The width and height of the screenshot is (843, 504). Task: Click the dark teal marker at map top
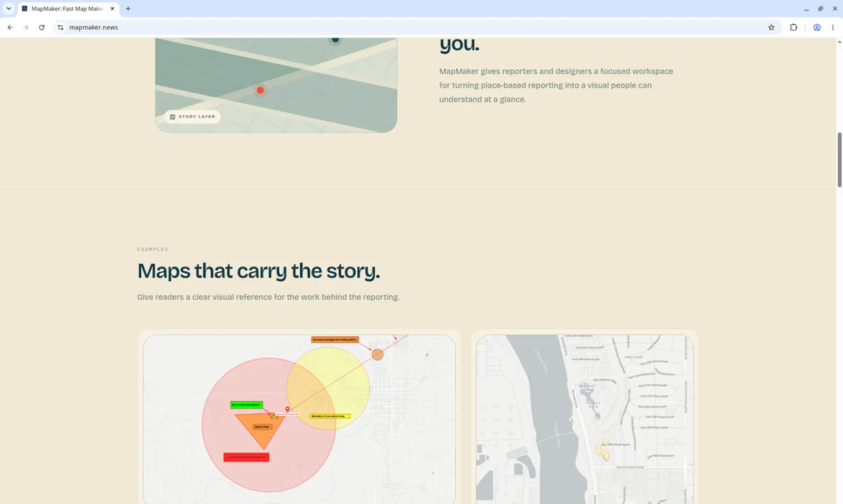[x=335, y=39]
